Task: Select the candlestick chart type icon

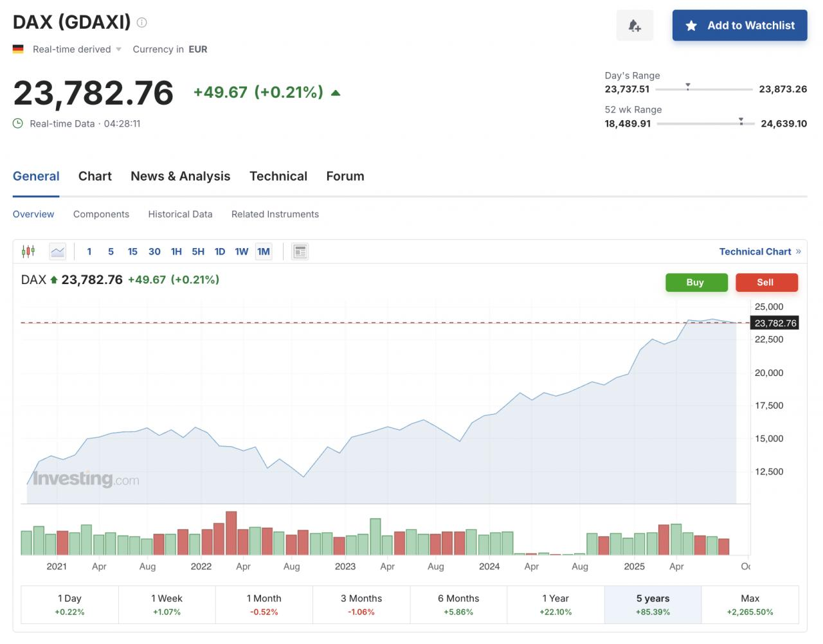Action: tap(28, 251)
